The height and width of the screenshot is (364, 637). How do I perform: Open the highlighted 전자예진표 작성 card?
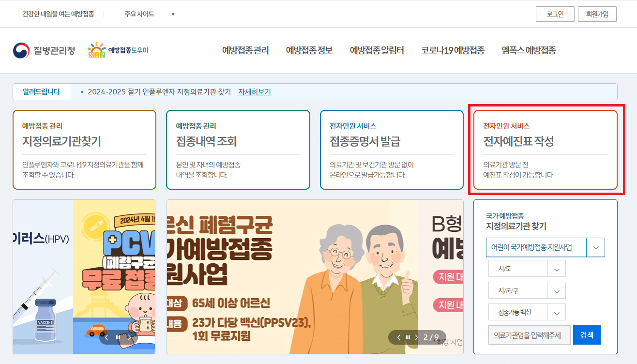pos(546,150)
